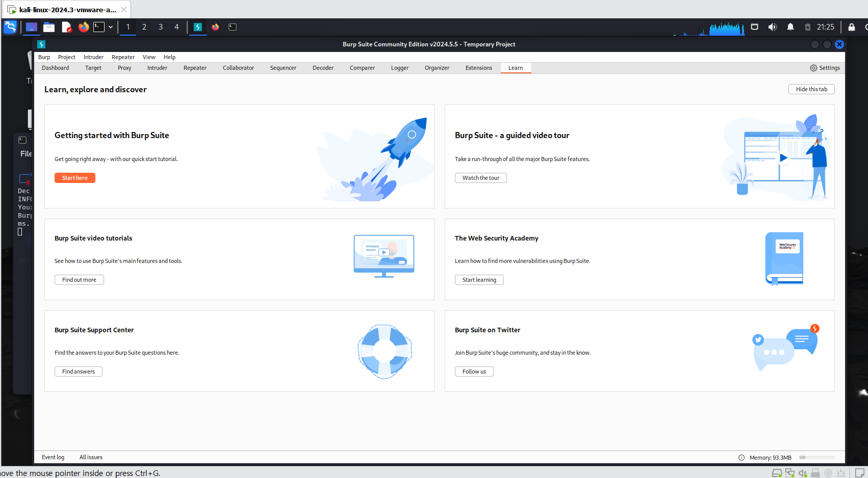Open the notifications bell icon

(x=790, y=27)
